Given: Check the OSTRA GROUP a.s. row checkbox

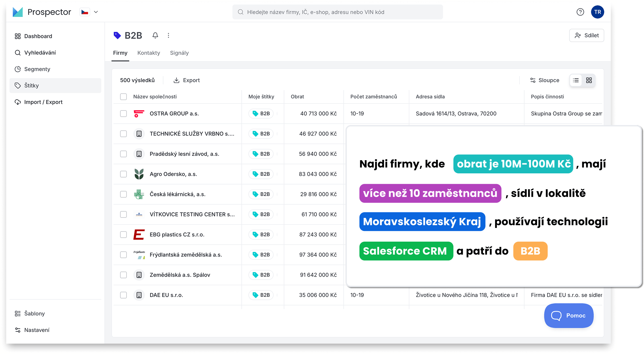Looking at the screenshot, I should (123, 114).
